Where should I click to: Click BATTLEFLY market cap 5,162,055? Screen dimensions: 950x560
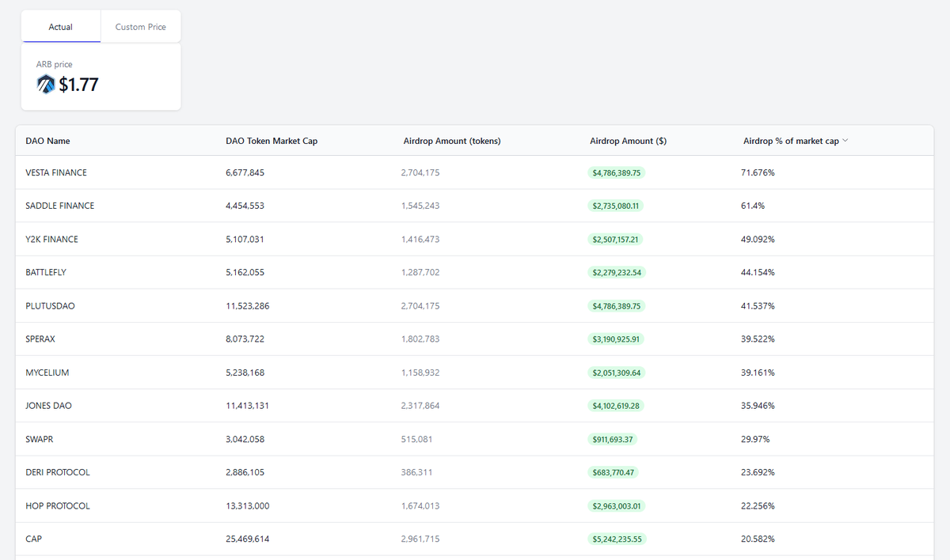(245, 272)
